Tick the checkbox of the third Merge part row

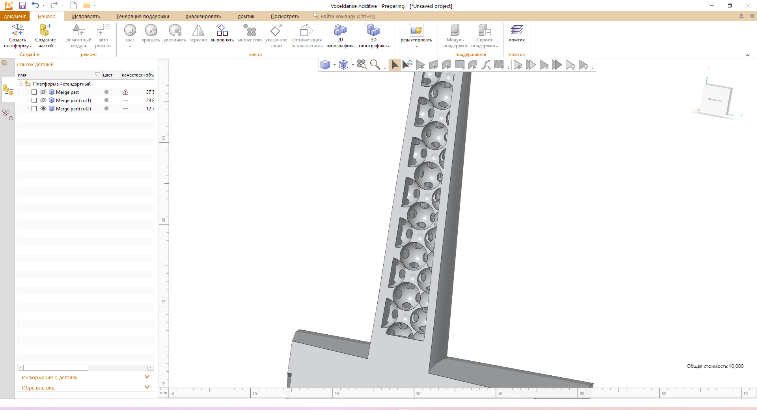[x=34, y=108]
